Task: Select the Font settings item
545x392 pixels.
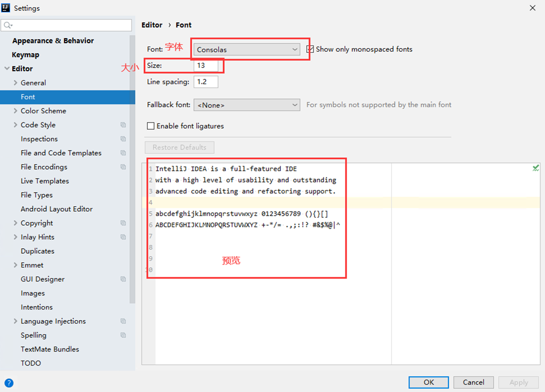Action: tap(67, 97)
